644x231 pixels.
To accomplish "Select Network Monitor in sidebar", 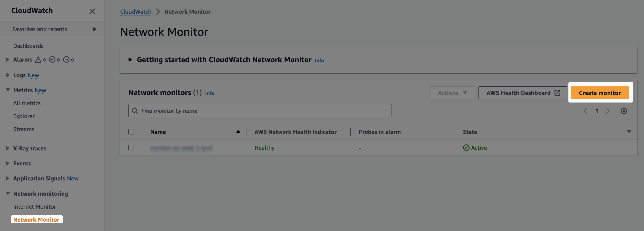I will click(36, 220).
